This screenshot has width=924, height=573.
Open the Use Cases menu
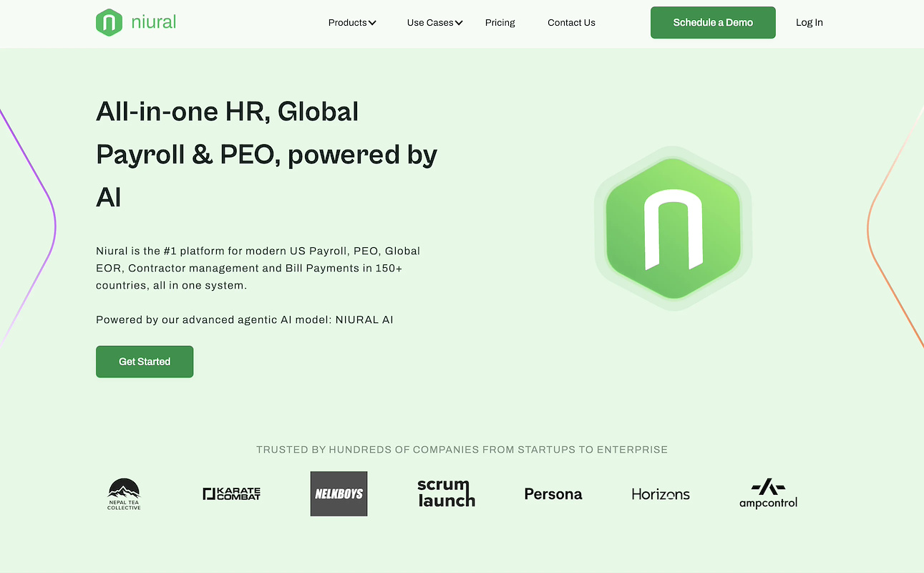pyautogui.click(x=430, y=23)
